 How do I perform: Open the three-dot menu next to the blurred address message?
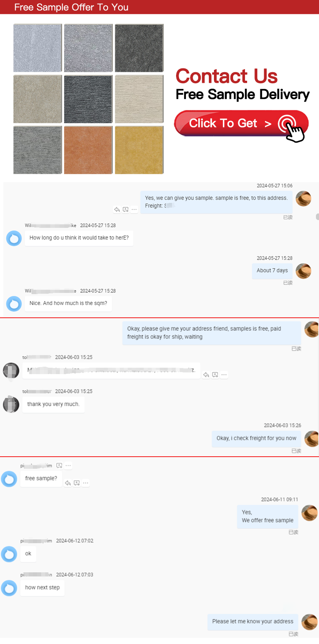pos(224,375)
